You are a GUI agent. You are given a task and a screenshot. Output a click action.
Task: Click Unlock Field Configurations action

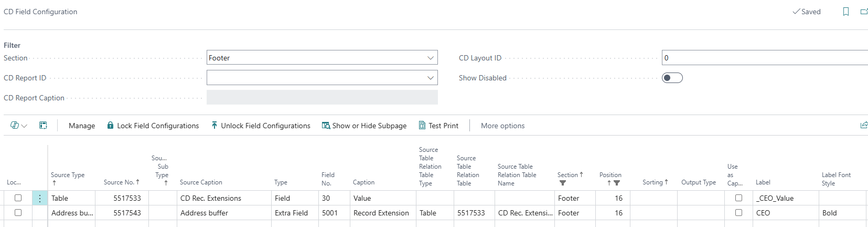click(x=261, y=126)
